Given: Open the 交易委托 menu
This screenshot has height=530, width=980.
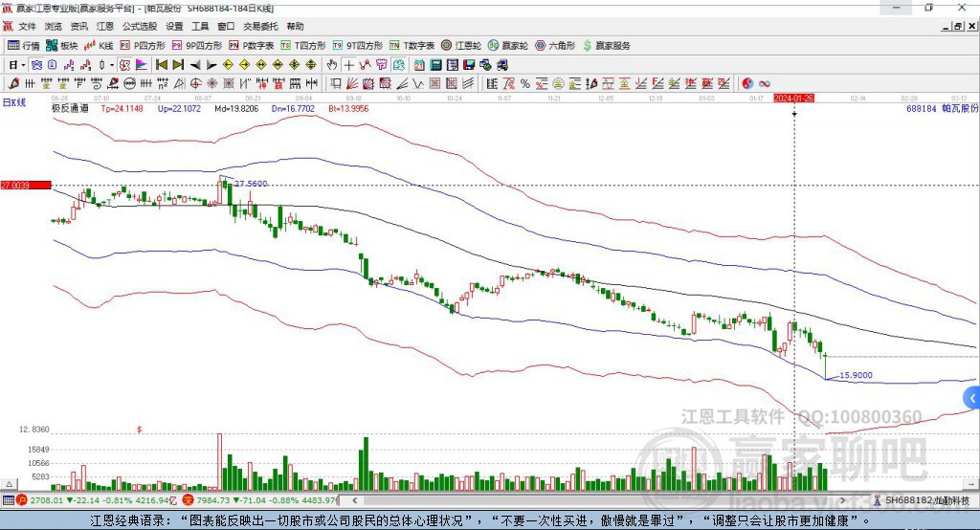Looking at the screenshot, I should tap(260, 26).
